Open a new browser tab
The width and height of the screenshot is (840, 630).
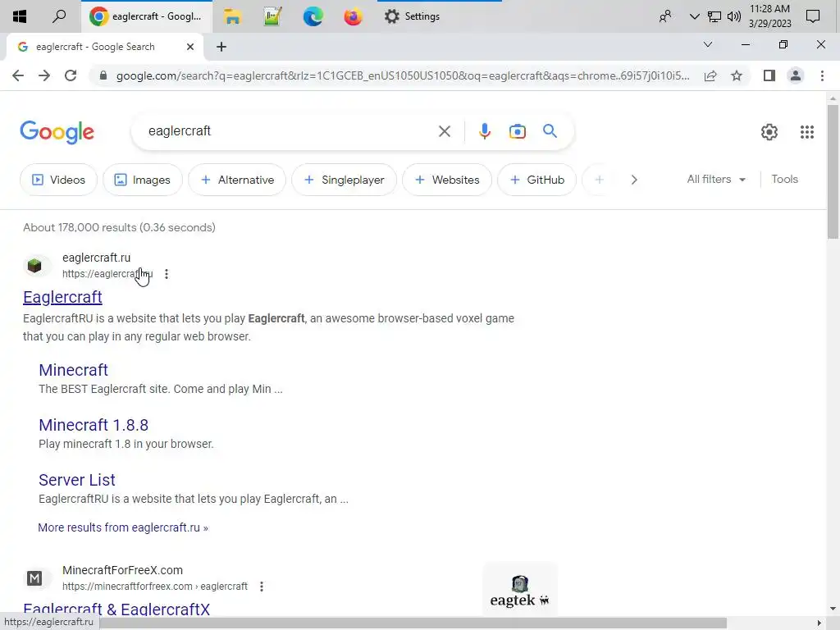[x=221, y=47]
